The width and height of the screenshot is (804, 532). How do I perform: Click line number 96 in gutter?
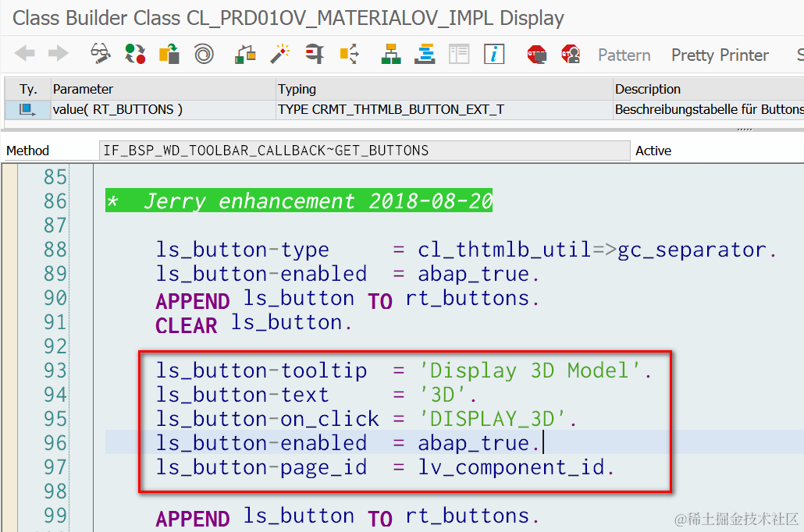pyautogui.click(x=55, y=443)
